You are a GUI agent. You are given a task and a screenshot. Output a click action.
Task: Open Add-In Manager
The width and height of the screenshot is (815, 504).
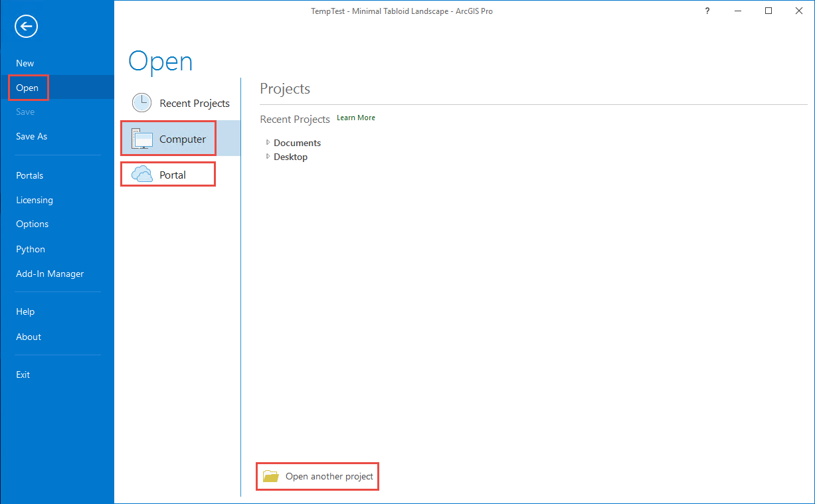click(x=50, y=274)
